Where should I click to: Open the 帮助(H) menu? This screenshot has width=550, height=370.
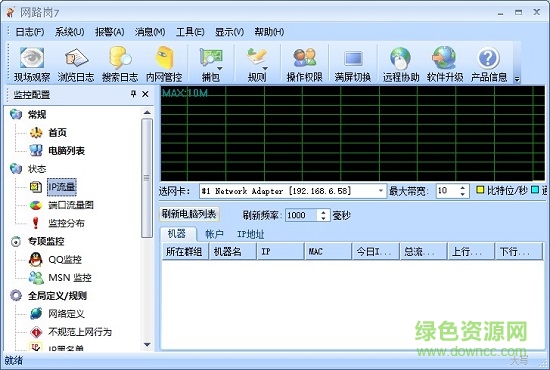[269, 32]
